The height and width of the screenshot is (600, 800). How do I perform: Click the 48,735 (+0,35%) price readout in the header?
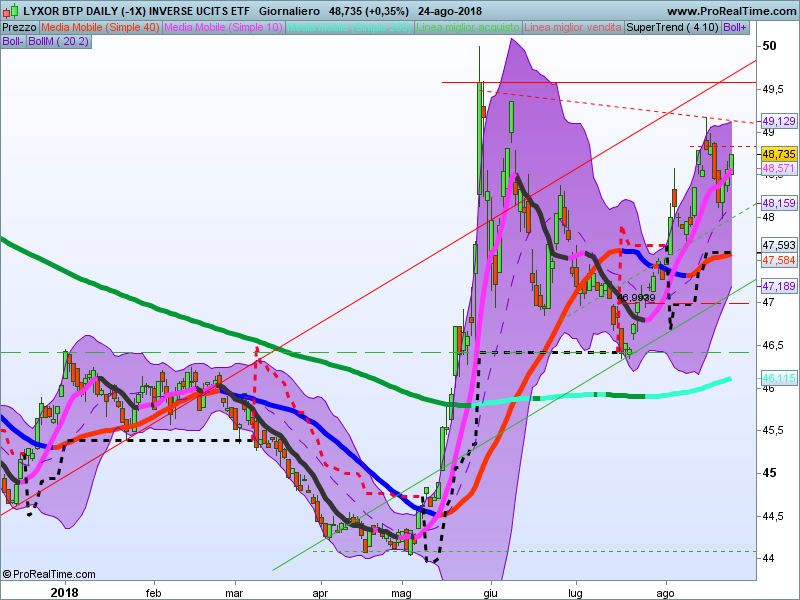369,11
